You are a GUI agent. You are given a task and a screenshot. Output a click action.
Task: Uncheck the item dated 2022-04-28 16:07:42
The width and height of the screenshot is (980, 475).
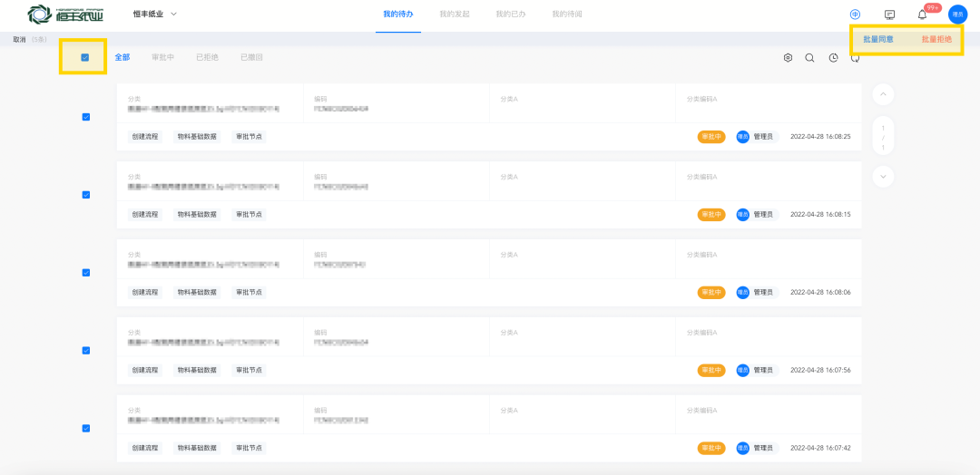86,428
